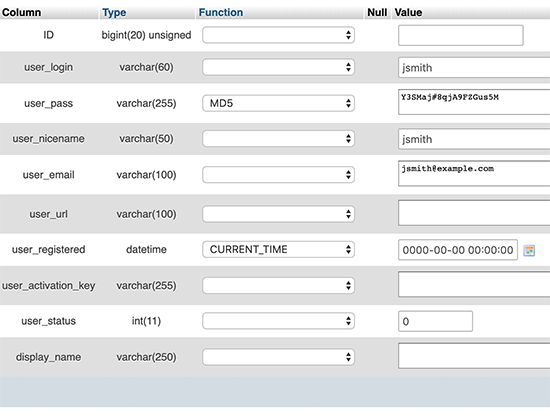
Task: Expand function dropdown for user_nicename row
Action: (279, 139)
